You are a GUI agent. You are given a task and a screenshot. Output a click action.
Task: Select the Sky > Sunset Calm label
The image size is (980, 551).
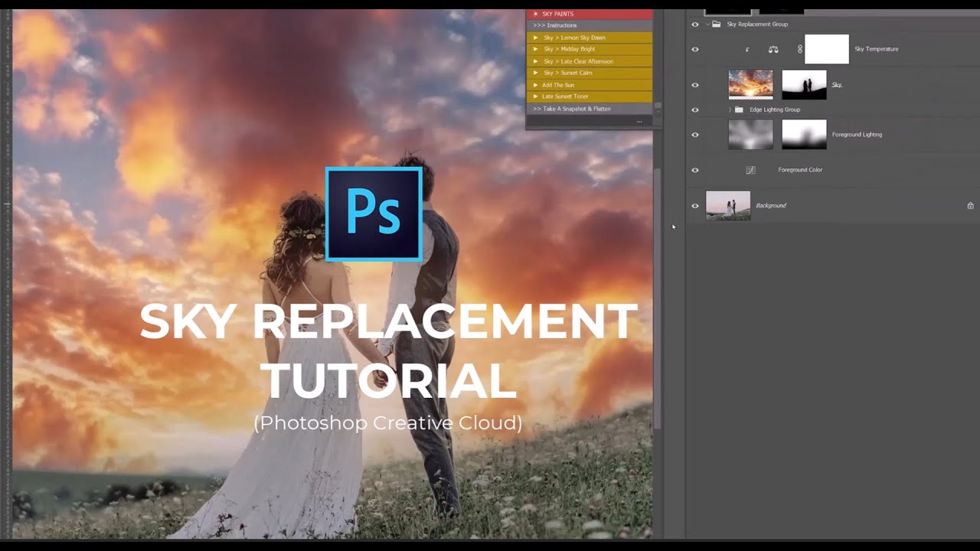tap(567, 73)
